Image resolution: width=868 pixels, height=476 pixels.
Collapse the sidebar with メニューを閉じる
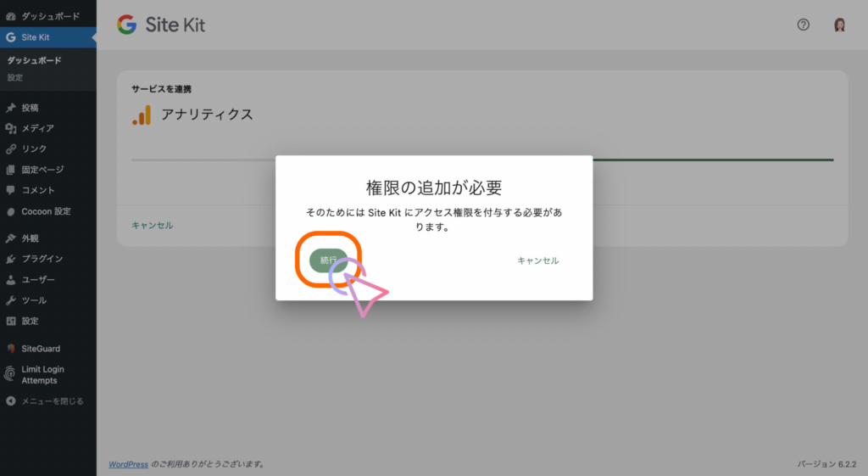pos(52,401)
